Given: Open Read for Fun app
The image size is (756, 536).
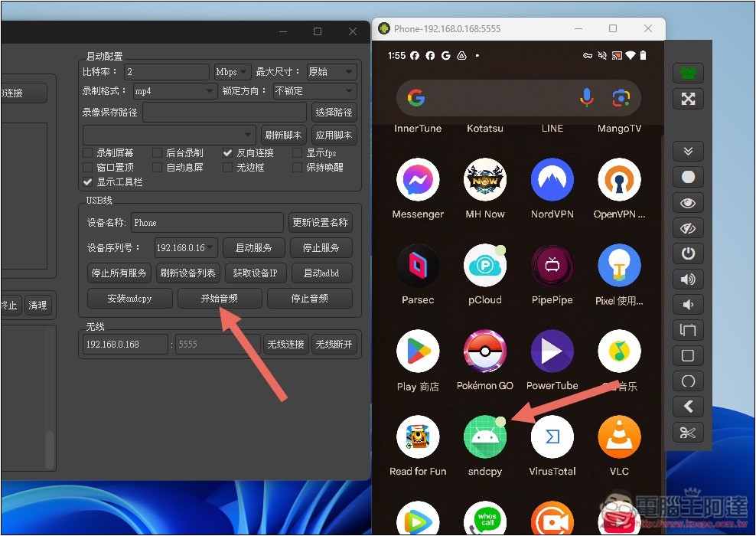Looking at the screenshot, I should coord(418,437).
